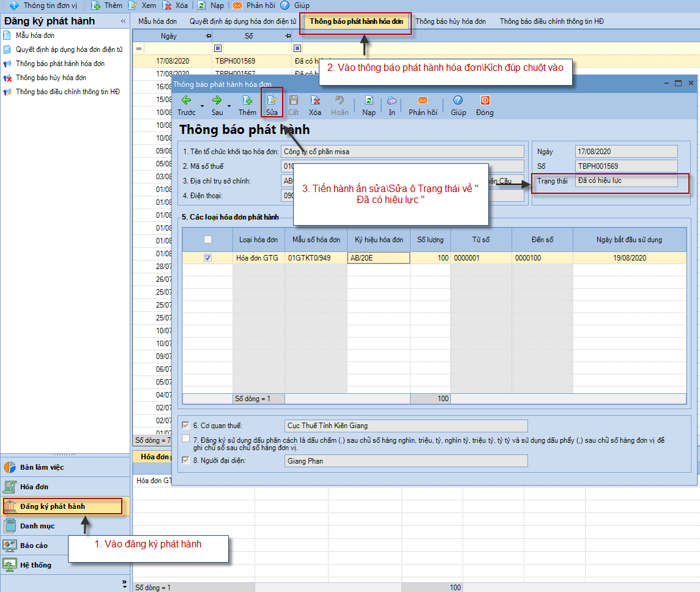Pin the Số column header
Image resolution: width=700 pixels, height=592 pixels.
(288, 35)
